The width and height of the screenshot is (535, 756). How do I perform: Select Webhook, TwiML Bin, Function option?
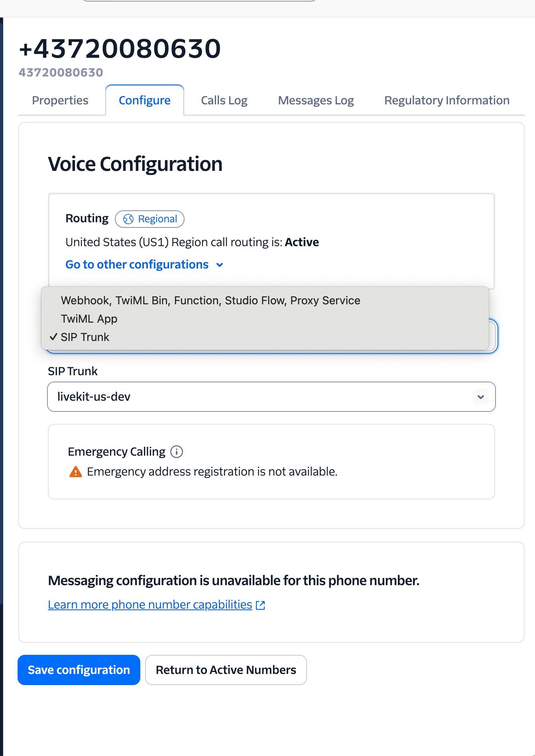coord(210,300)
